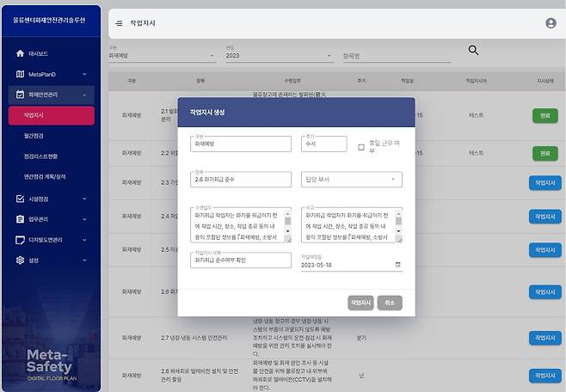Image resolution: width=566 pixels, height=392 pixels.
Task: Expand the 설정 menu chevron
Action: point(84,260)
